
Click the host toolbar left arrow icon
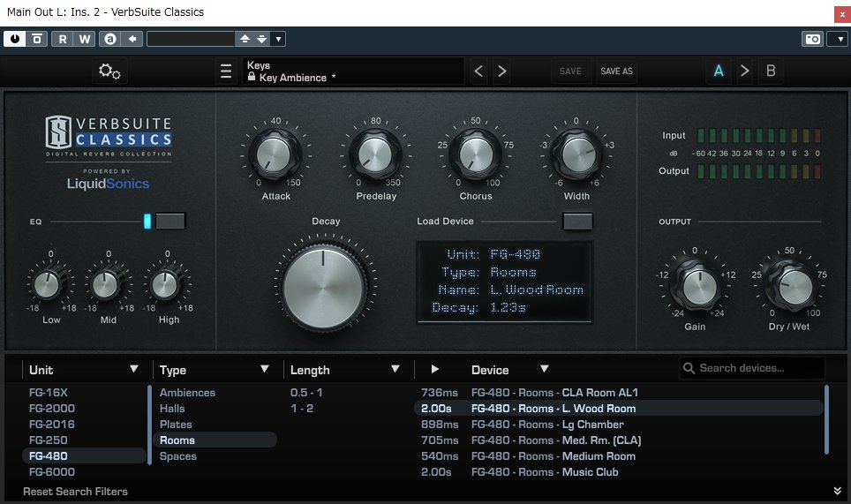(132, 39)
